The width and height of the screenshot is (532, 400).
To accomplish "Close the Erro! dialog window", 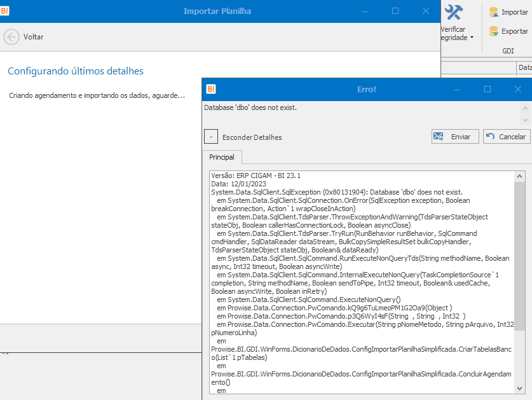I will point(518,89).
